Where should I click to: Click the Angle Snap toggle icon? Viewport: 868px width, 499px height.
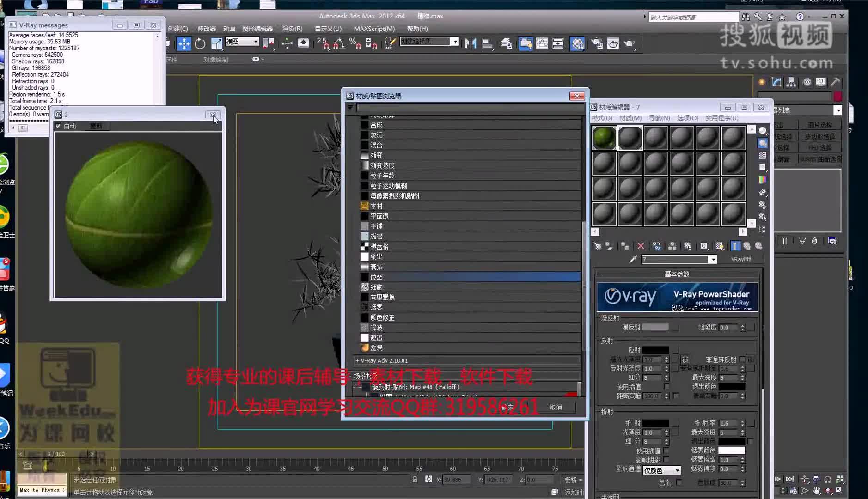339,45
